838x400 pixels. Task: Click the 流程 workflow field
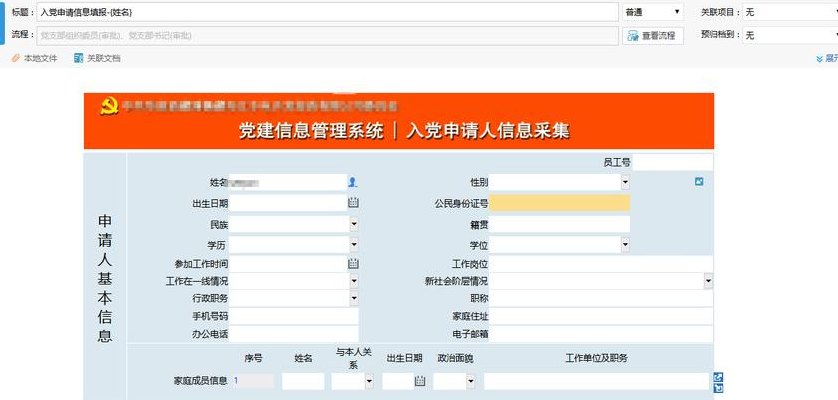click(x=328, y=36)
